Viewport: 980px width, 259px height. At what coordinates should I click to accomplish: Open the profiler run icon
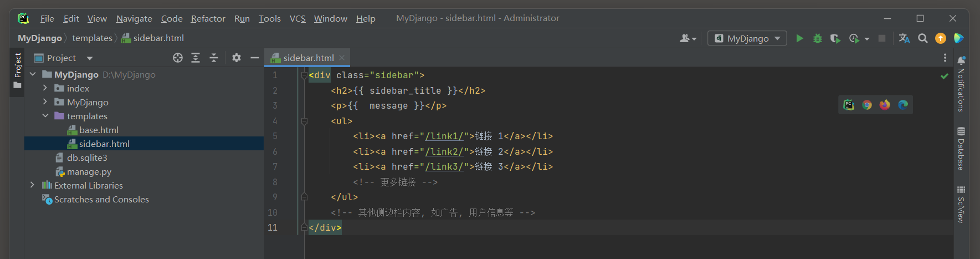tap(854, 38)
